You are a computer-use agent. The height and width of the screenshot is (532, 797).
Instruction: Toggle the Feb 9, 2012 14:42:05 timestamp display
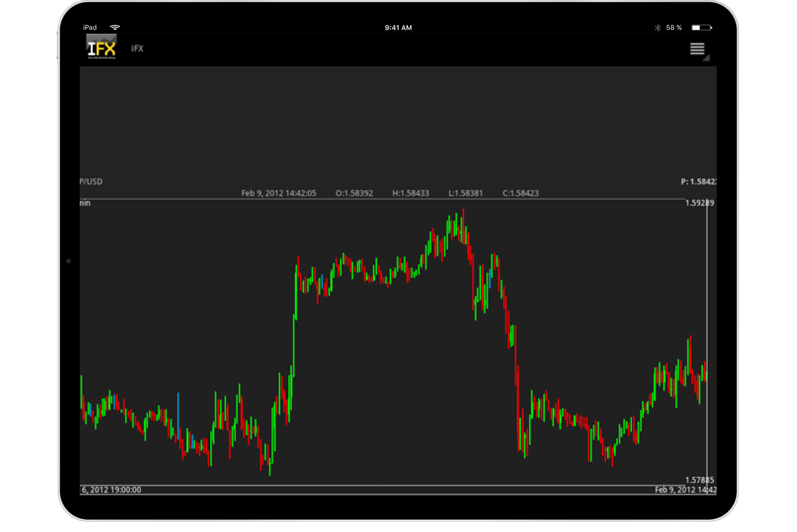click(279, 193)
